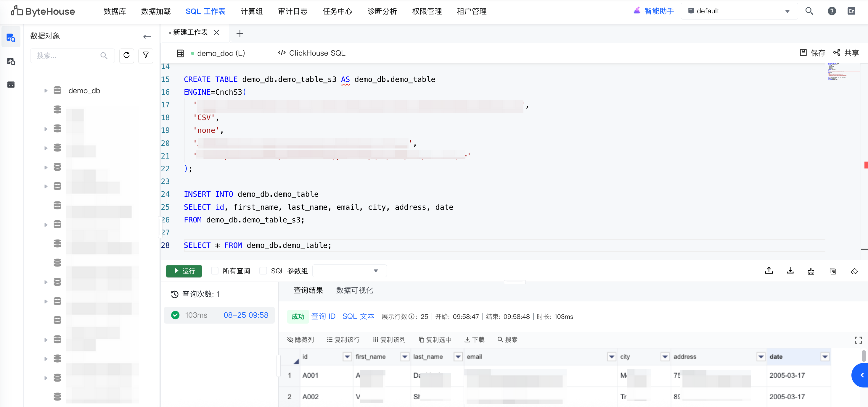
Task: Switch to the 数据可视化 tab
Action: point(354,290)
